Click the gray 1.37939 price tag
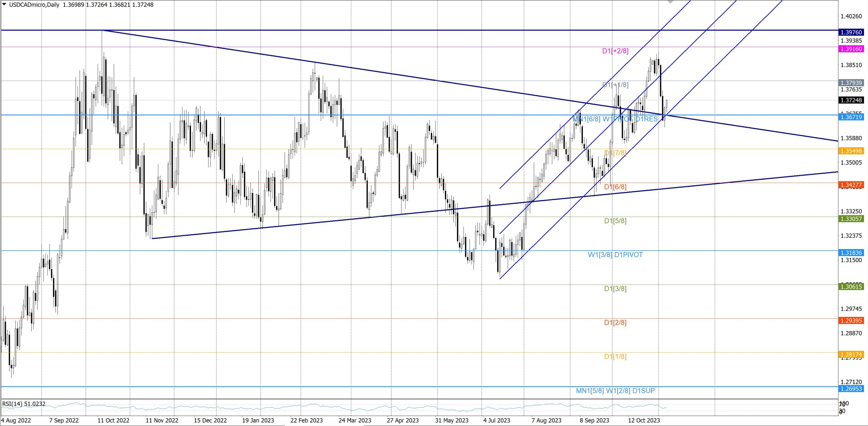This screenshot has height=426, width=868. (x=851, y=83)
